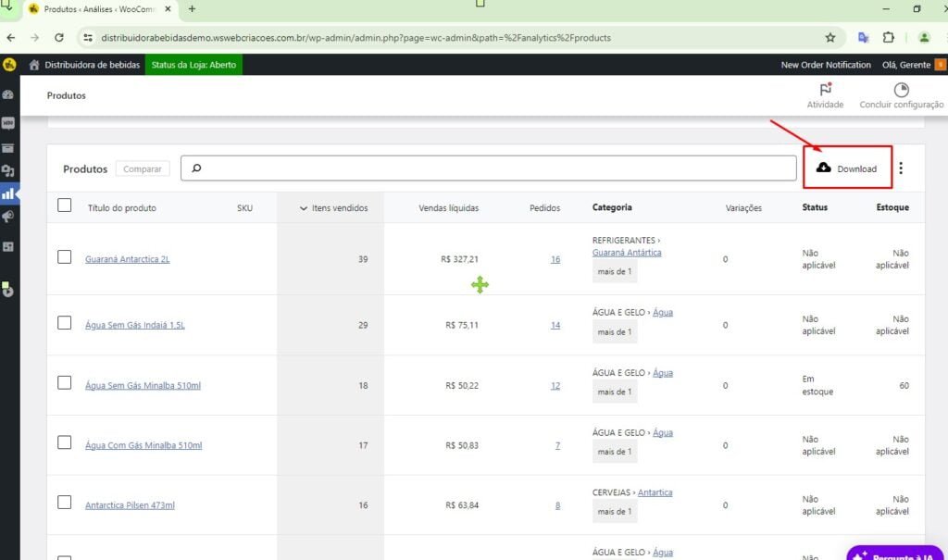Screen dimensions: 948x560
Task: Click the search magnifier icon in products field
Action: coord(196,168)
